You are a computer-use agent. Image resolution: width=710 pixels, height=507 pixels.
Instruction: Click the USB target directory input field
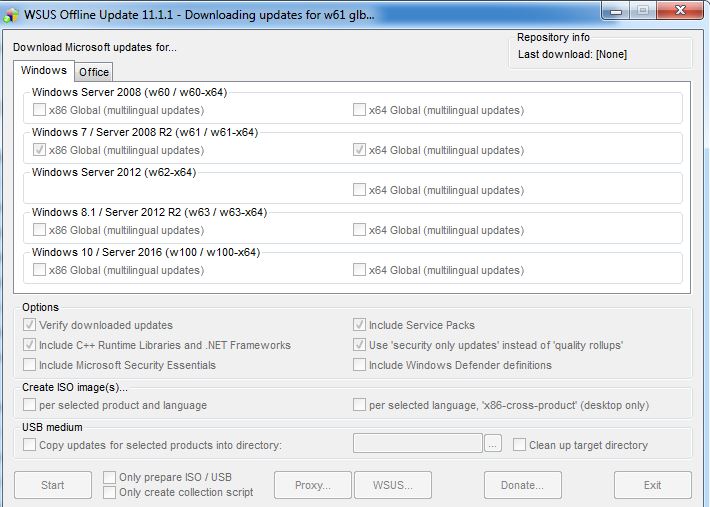417,443
